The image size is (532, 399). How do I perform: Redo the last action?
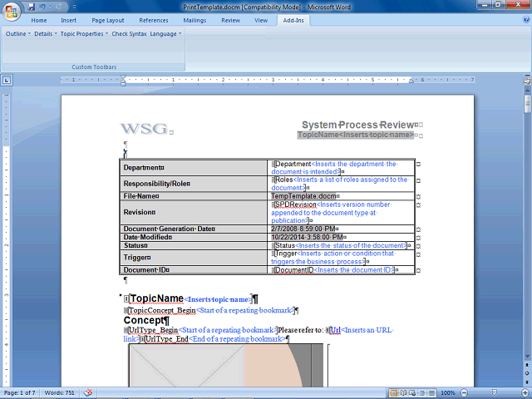click(58, 7)
